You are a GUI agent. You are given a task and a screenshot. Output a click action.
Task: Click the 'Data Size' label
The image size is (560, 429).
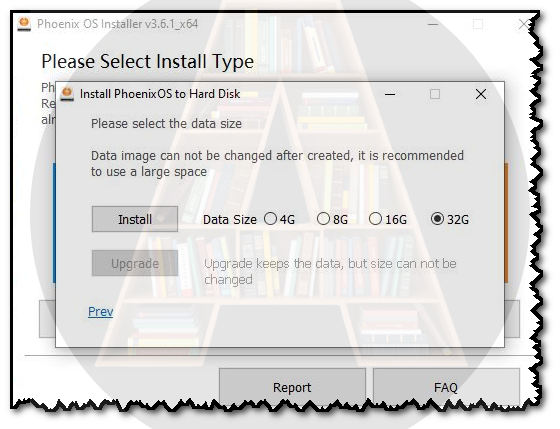coord(230,219)
